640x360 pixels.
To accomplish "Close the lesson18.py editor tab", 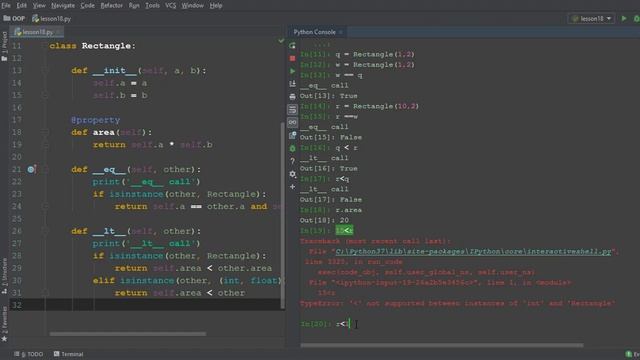I will tap(58, 32).
